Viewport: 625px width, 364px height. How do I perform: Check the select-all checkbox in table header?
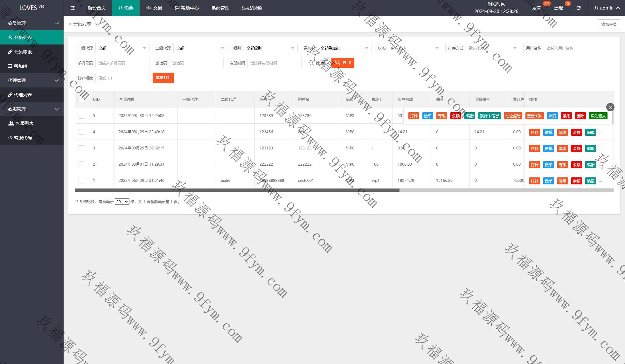point(81,100)
